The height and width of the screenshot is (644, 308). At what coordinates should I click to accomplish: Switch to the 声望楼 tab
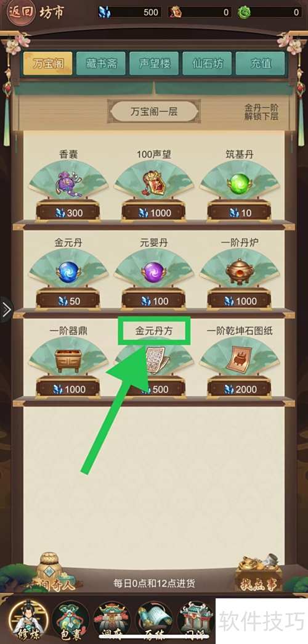(x=154, y=64)
